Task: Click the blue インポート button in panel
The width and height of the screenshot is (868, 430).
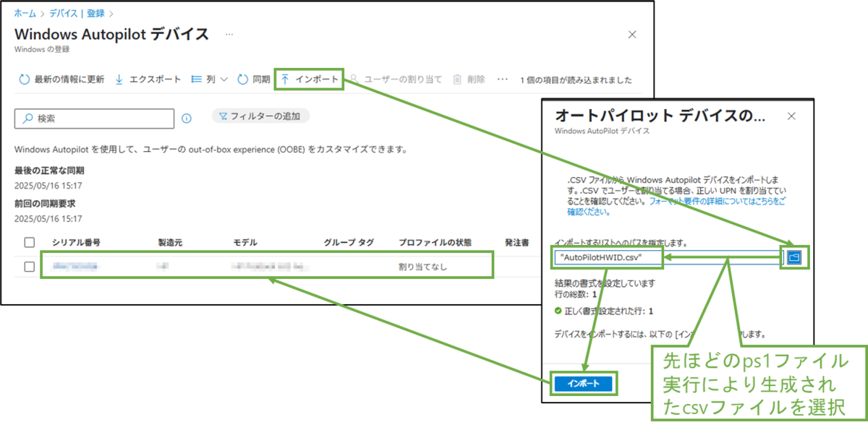Action: (583, 384)
